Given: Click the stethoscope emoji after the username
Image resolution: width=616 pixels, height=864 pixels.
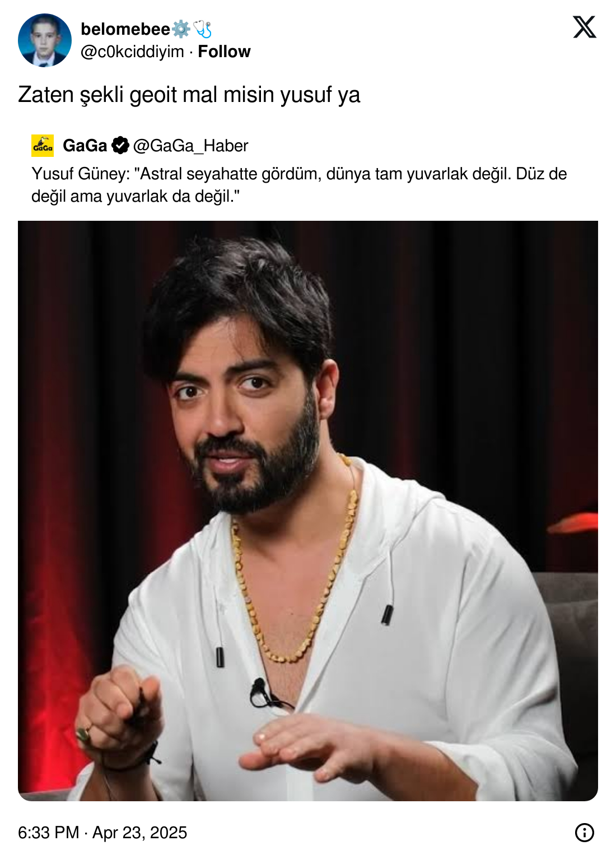Looking at the screenshot, I should pos(202,29).
